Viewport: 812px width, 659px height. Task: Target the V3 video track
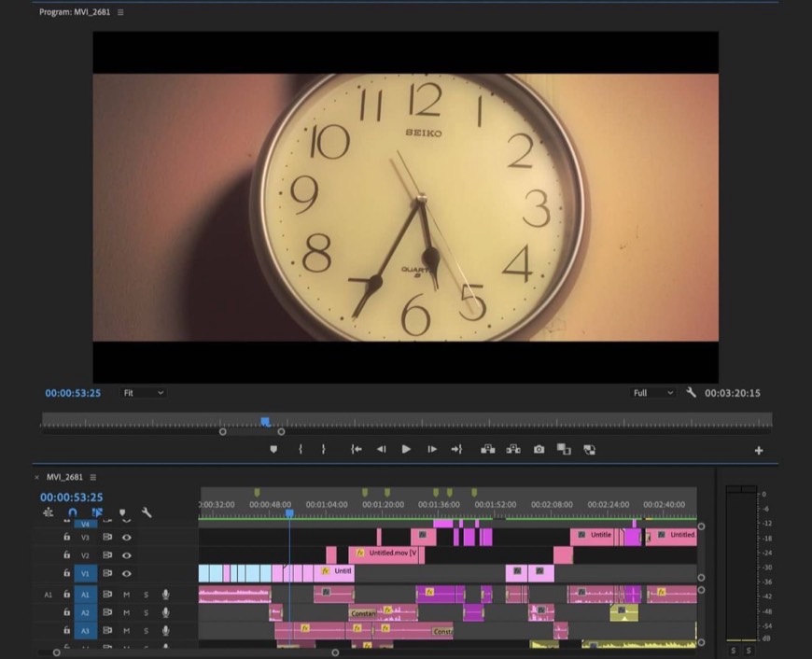point(86,538)
